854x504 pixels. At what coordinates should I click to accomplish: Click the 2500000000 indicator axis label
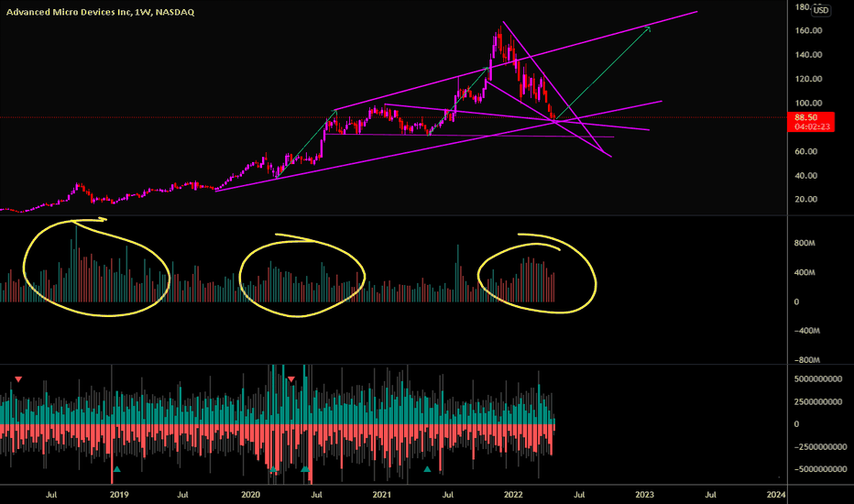(818, 401)
